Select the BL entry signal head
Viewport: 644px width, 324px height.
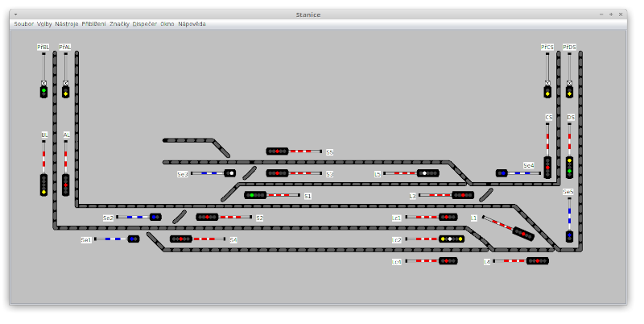[44, 185]
